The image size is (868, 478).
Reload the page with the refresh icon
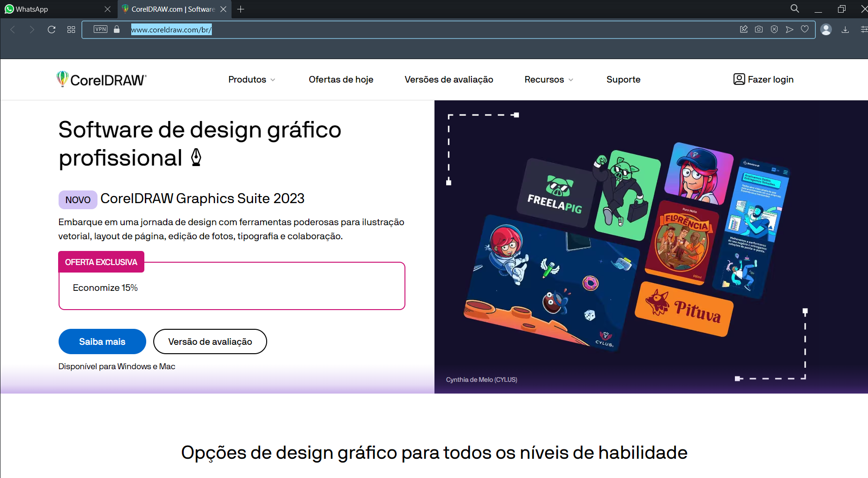[52, 30]
